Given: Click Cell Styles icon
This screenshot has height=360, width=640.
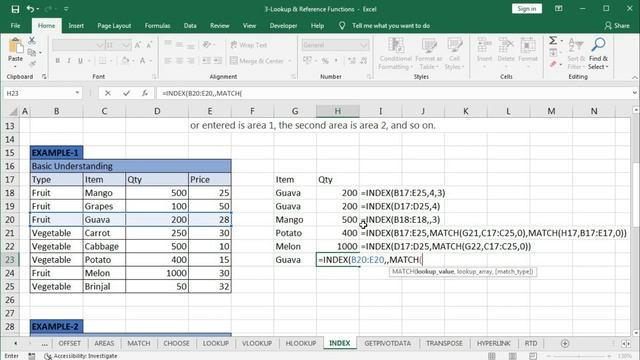Looking at the screenshot, I should click(x=454, y=45).
